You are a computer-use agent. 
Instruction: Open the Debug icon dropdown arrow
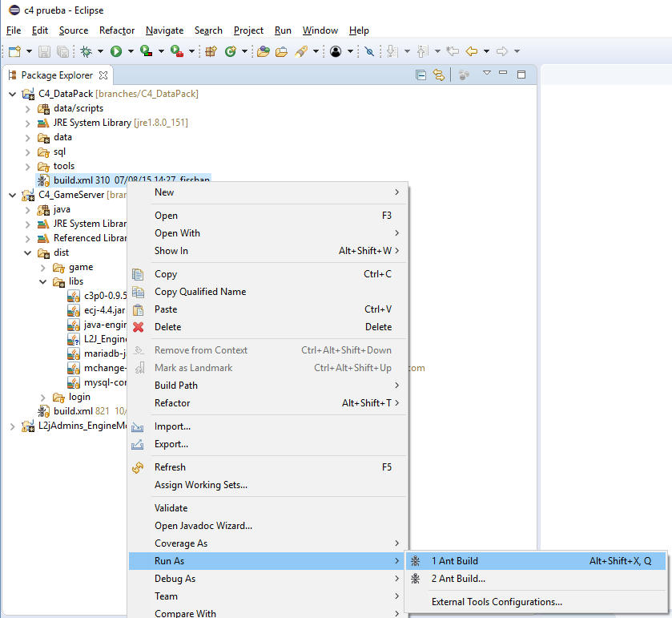click(100, 51)
